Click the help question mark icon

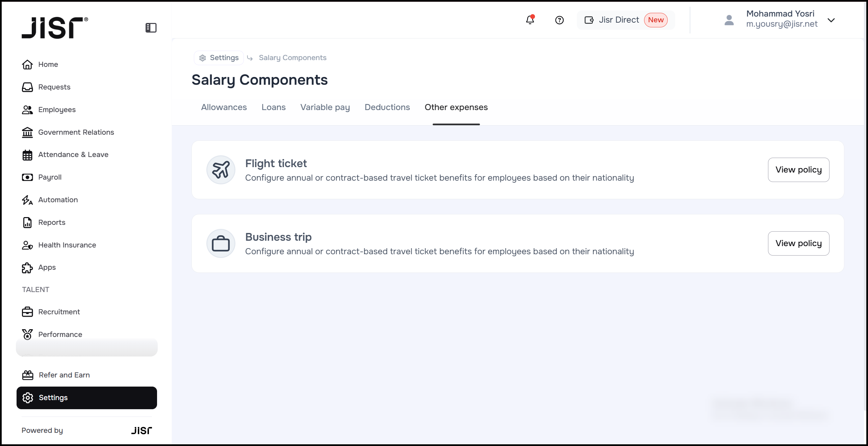(x=559, y=20)
